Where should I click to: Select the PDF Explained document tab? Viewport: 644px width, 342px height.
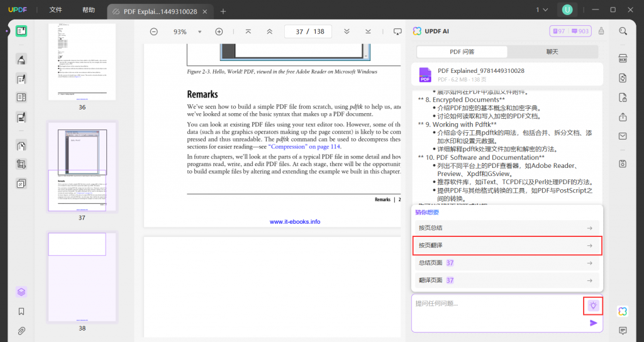pyautogui.click(x=160, y=11)
